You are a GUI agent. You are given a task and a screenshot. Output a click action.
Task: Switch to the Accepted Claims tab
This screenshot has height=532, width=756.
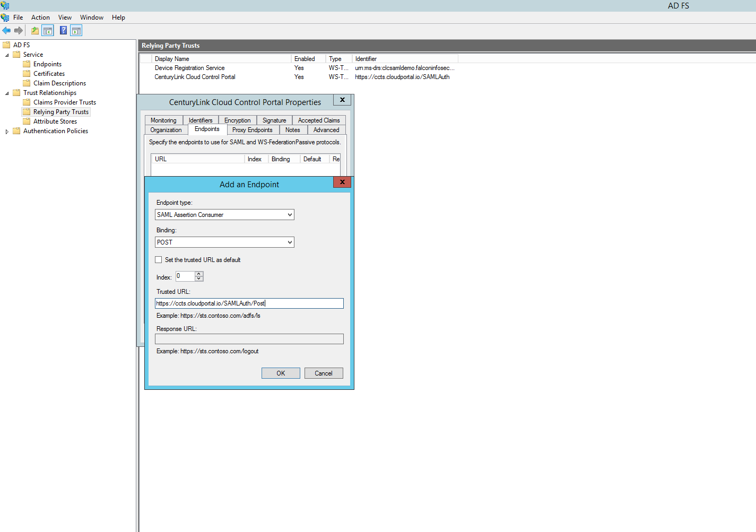pos(319,120)
